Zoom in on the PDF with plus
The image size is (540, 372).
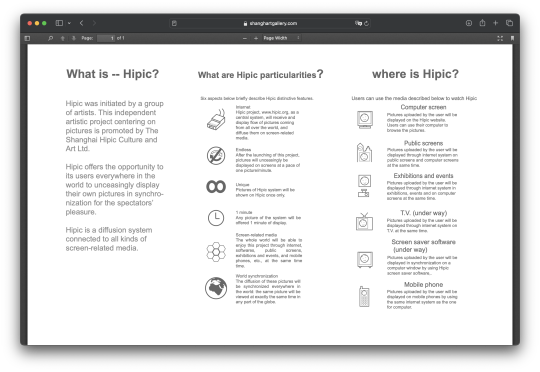click(256, 38)
